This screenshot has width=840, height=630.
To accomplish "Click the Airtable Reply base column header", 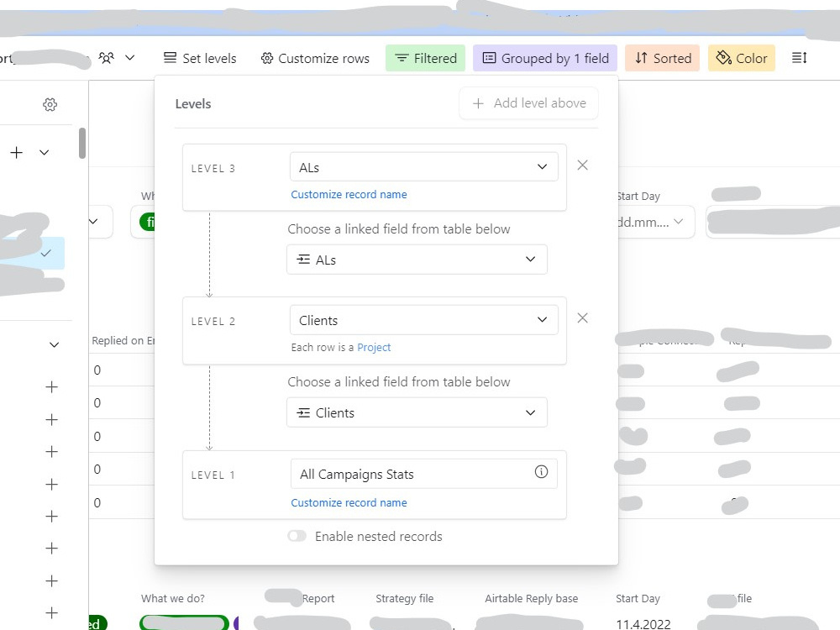I will pos(532,598).
